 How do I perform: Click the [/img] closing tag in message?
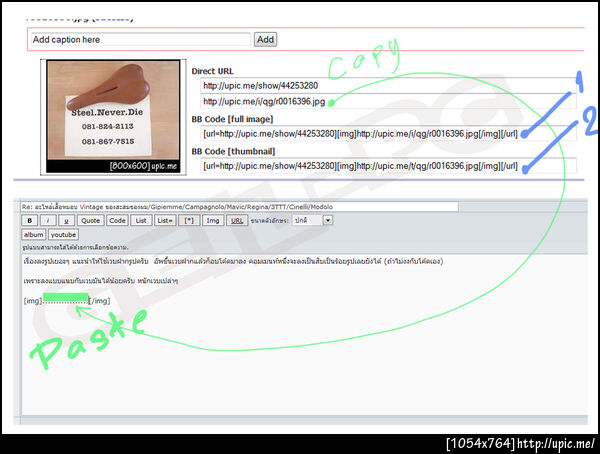(99, 301)
